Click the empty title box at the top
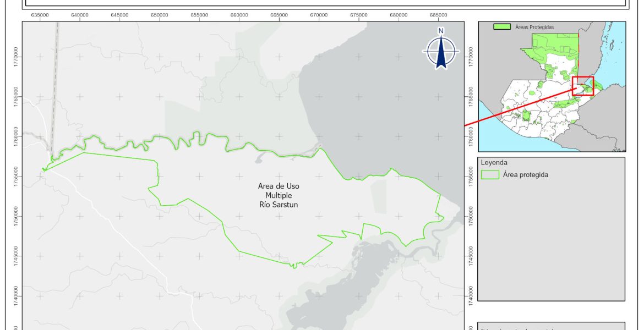This screenshot has width=644, height=330. (x=325, y=3)
